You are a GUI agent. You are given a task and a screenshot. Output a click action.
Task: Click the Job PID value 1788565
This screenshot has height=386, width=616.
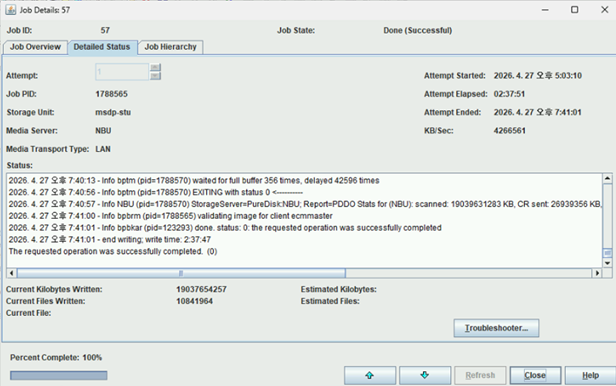pos(112,94)
